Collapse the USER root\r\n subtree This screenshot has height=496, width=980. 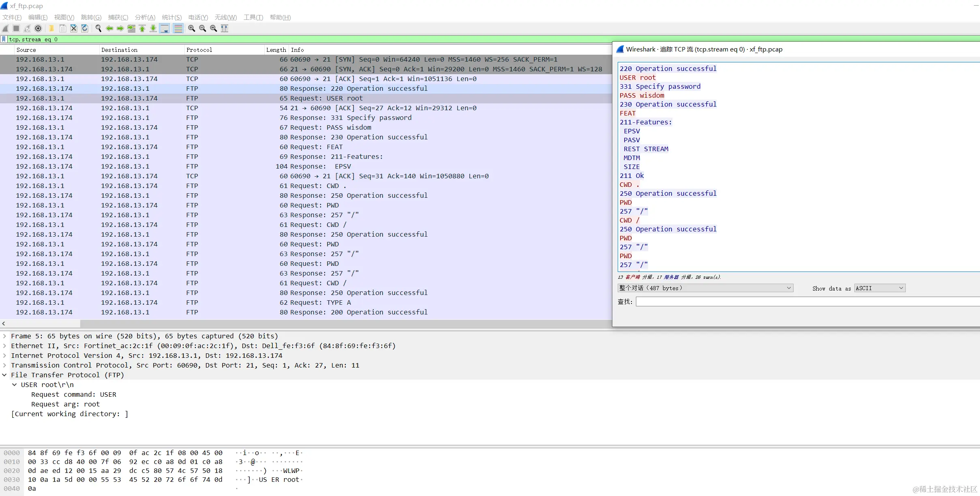15,385
